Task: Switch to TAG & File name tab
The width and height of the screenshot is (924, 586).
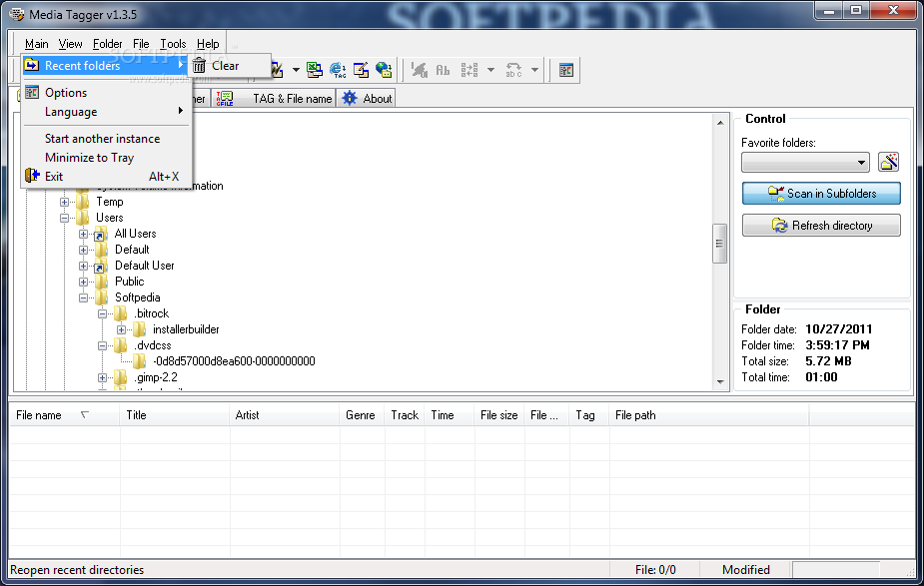Action: click(x=274, y=99)
